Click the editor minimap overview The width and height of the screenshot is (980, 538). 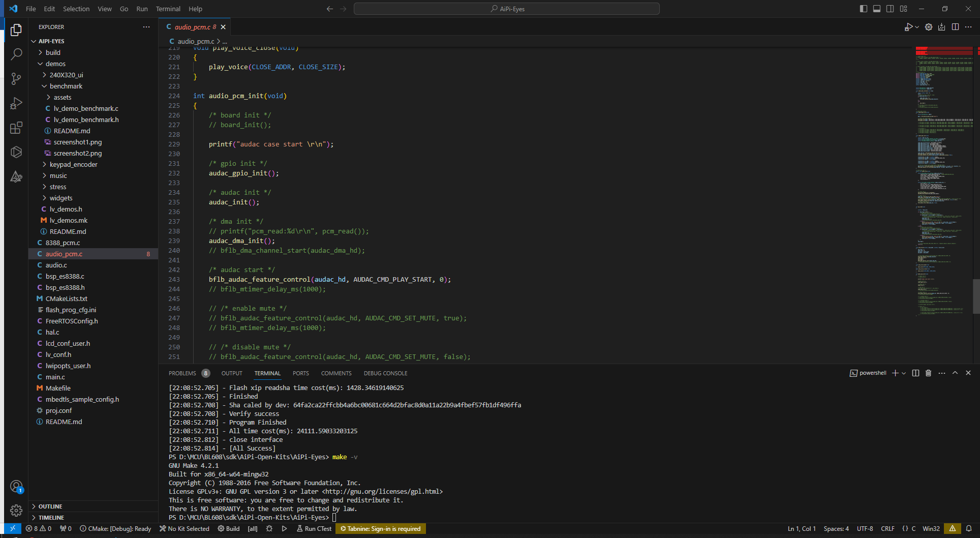[x=944, y=182]
